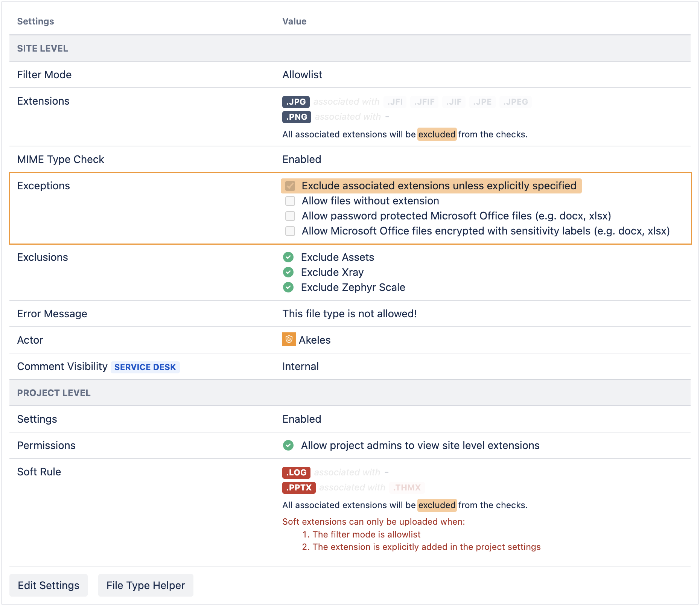Uncheck Exclude associated extensions unless explicitly specified
The image size is (700, 606).
[x=290, y=186]
